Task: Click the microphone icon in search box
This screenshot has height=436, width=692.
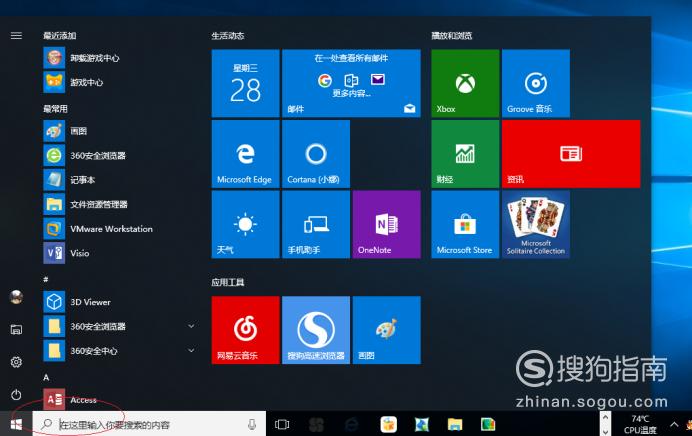Action: click(x=252, y=425)
